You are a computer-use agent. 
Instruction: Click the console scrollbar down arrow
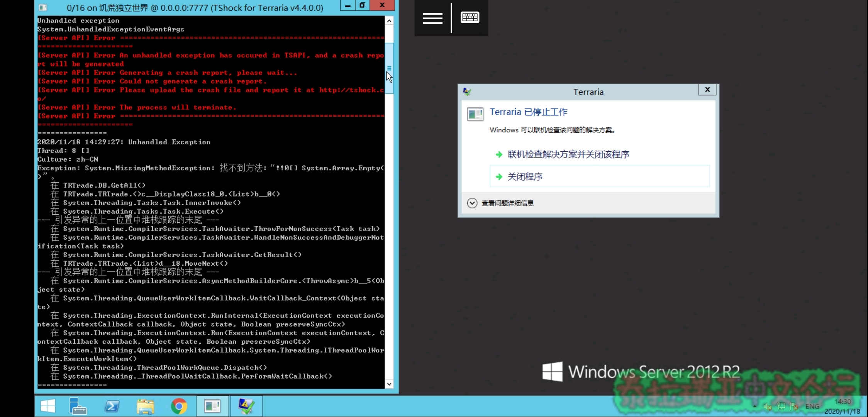(389, 384)
